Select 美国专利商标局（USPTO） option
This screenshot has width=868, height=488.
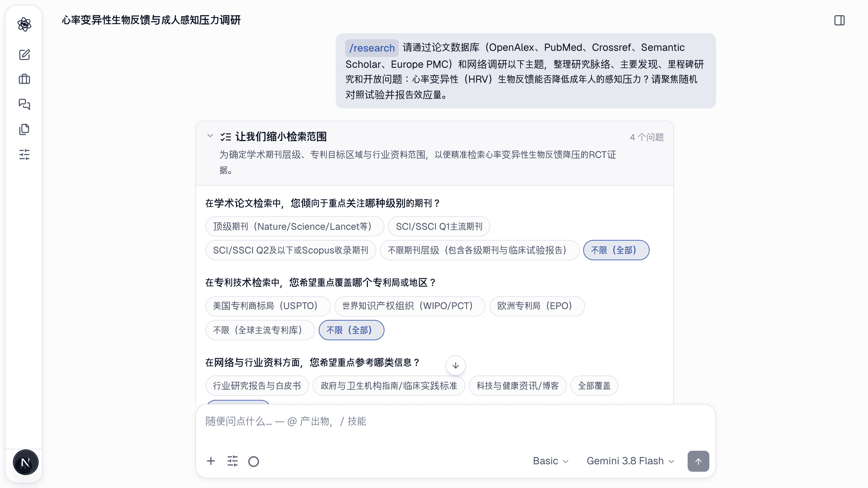coord(268,306)
